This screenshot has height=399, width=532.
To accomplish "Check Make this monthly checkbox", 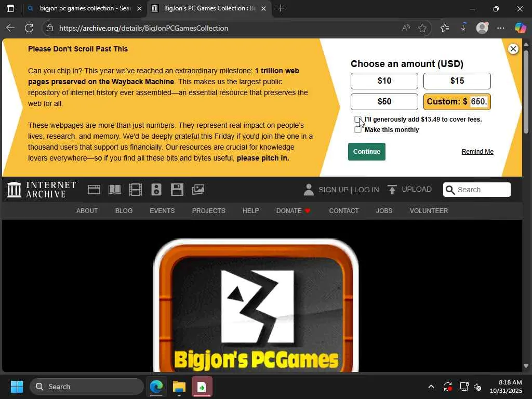I will 357,129.
